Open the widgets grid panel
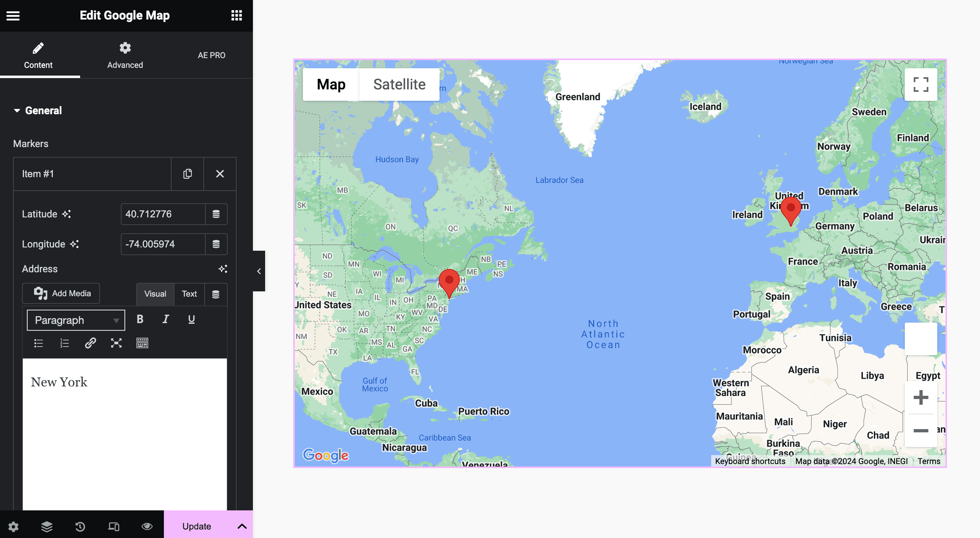This screenshot has width=980, height=538. pos(237,15)
